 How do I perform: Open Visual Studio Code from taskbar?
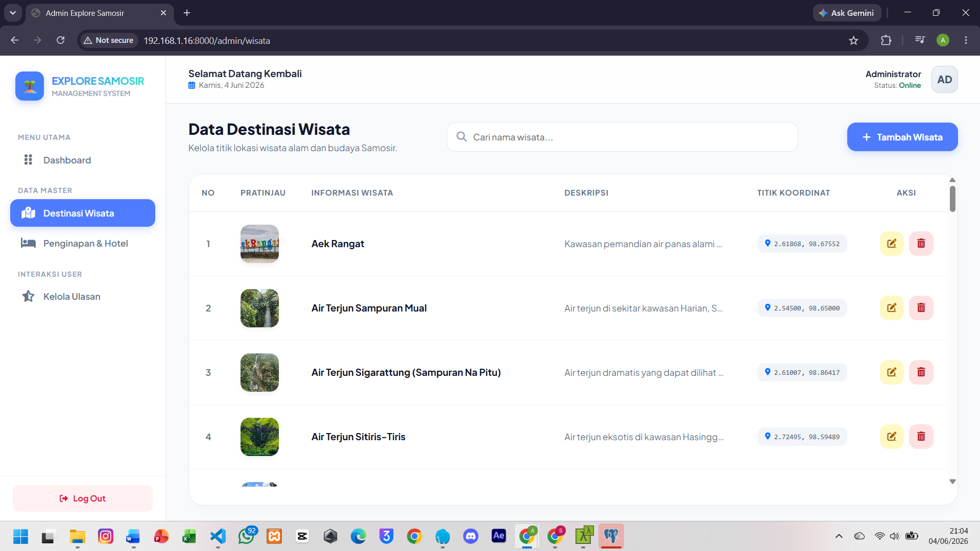click(218, 536)
